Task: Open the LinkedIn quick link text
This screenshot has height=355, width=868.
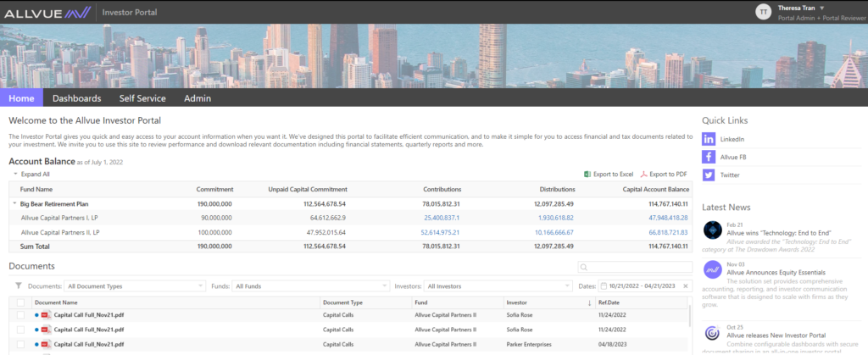Action: coord(732,139)
